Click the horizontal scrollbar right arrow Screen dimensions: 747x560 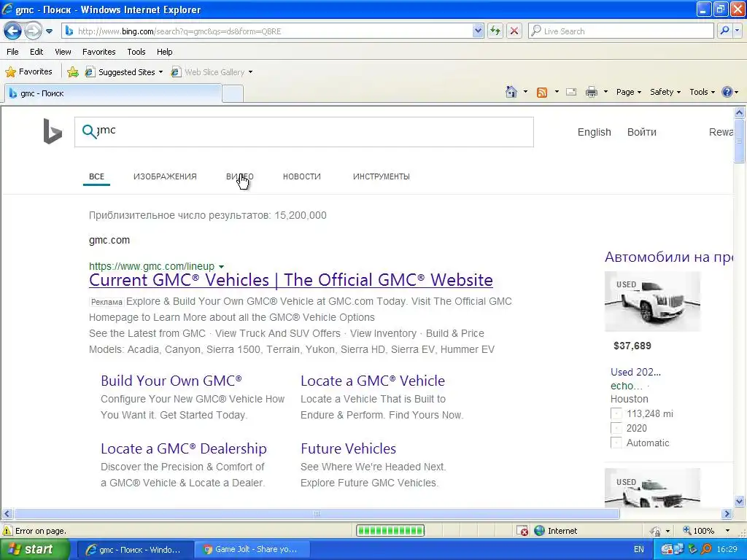(x=727, y=514)
